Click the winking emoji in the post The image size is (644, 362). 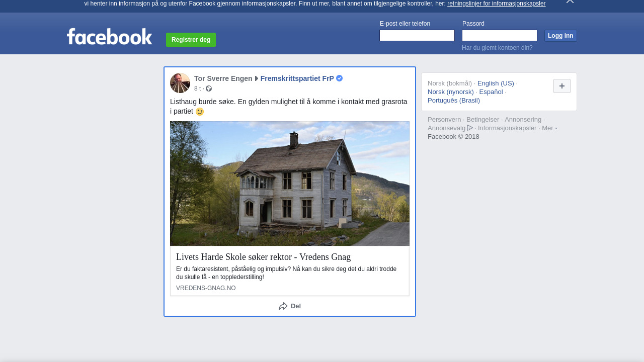(x=200, y=112)
